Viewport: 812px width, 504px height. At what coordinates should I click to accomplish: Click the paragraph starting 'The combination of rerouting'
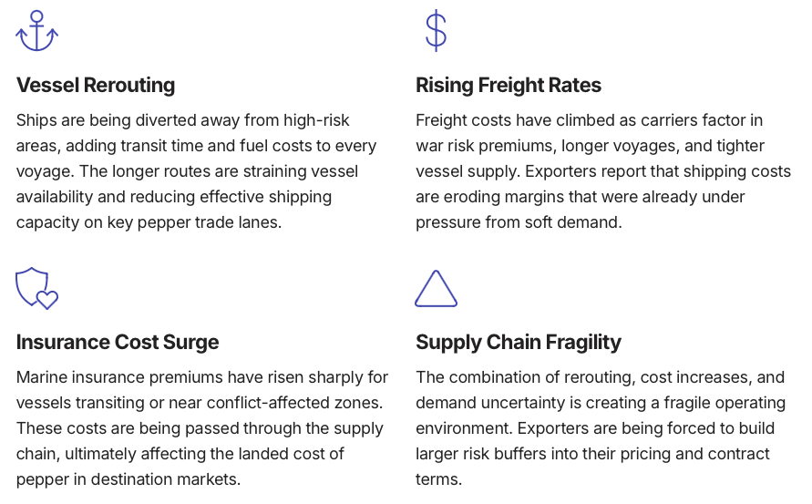[x=600, y=428]
